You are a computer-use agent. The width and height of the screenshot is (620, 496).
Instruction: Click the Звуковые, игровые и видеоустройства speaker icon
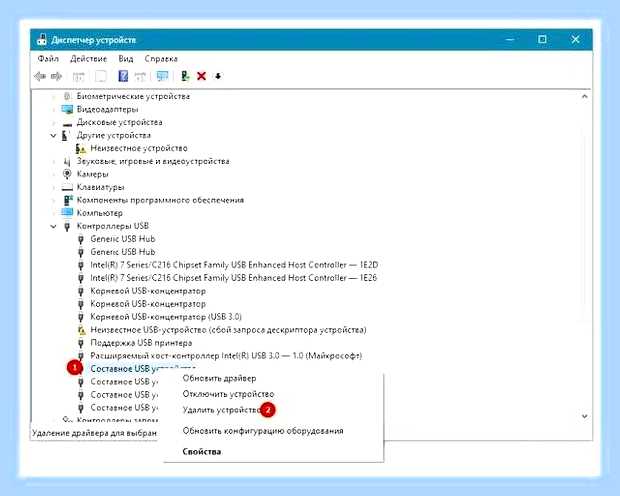[x=67, y=161]
